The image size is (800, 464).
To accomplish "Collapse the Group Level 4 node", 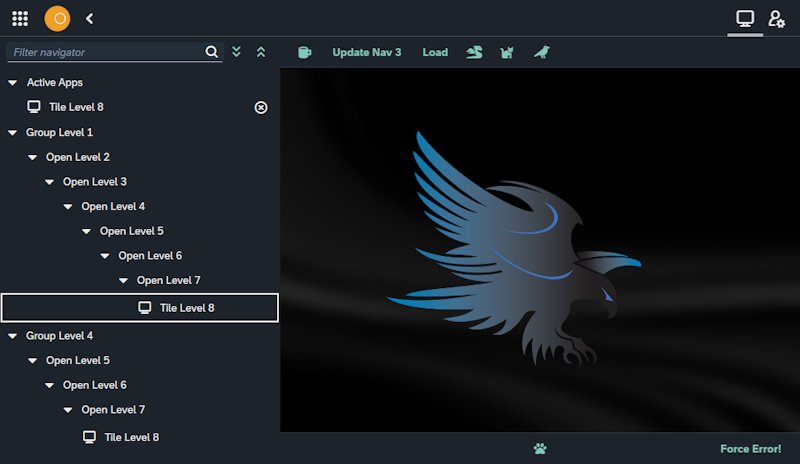I will coord(13,335).
